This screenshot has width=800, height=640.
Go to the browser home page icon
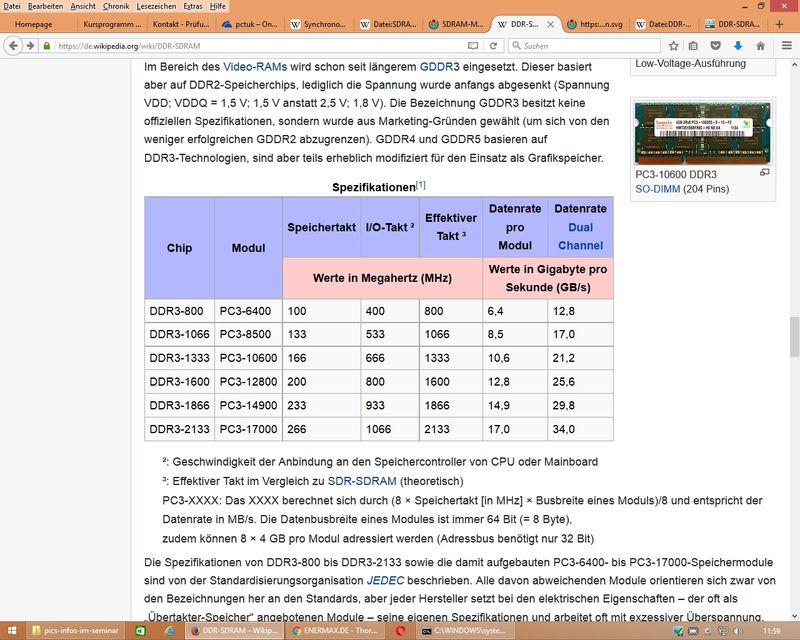pyautogui.click(x=761, y=46)
